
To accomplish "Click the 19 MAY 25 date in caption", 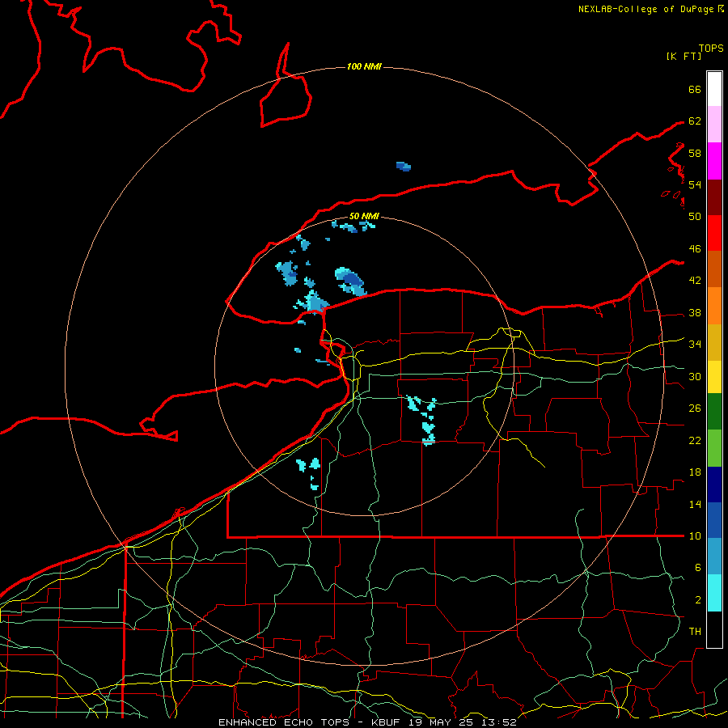I will click(x=441, y=722).
